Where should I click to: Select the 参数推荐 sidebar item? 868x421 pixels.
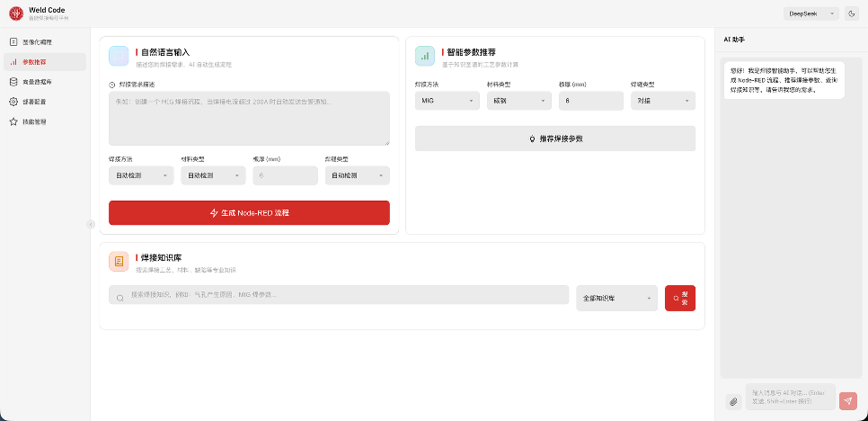(45, 62)
